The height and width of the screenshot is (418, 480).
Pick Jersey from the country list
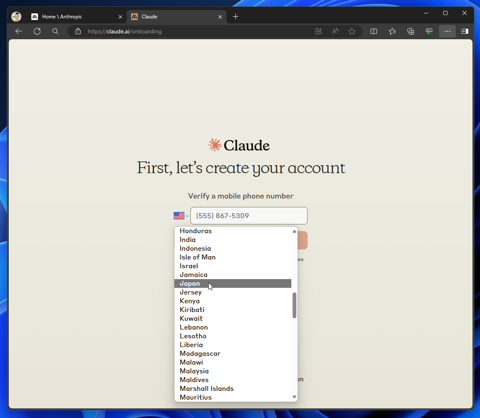[233, 292]
